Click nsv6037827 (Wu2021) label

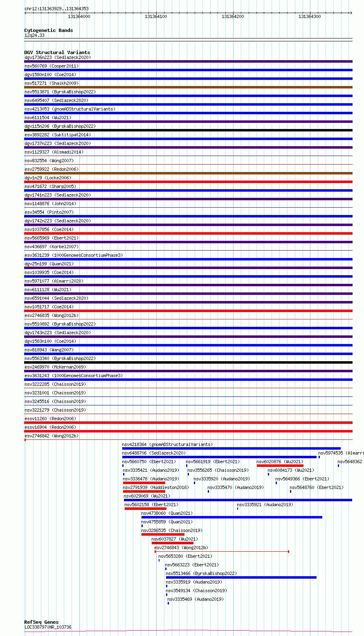(175, 539)
